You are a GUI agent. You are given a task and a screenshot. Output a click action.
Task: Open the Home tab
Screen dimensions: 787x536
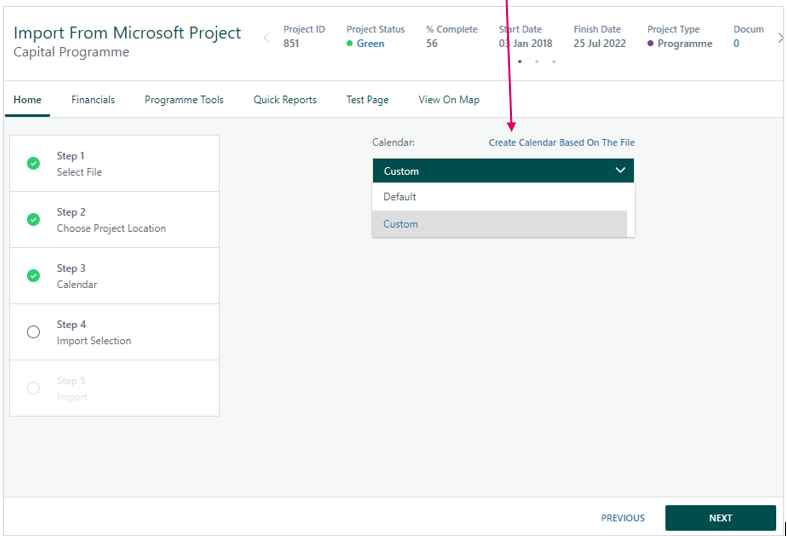coord(28,99)
